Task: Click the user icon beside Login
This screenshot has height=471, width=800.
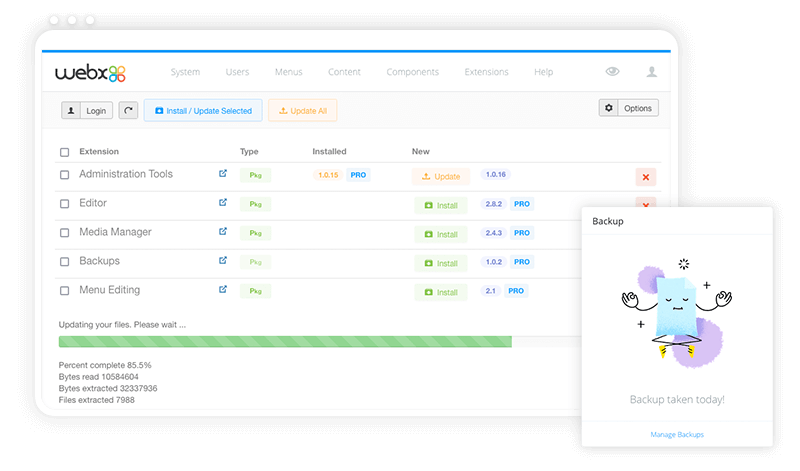Action: pyautogui.click(x=71, y=110)
